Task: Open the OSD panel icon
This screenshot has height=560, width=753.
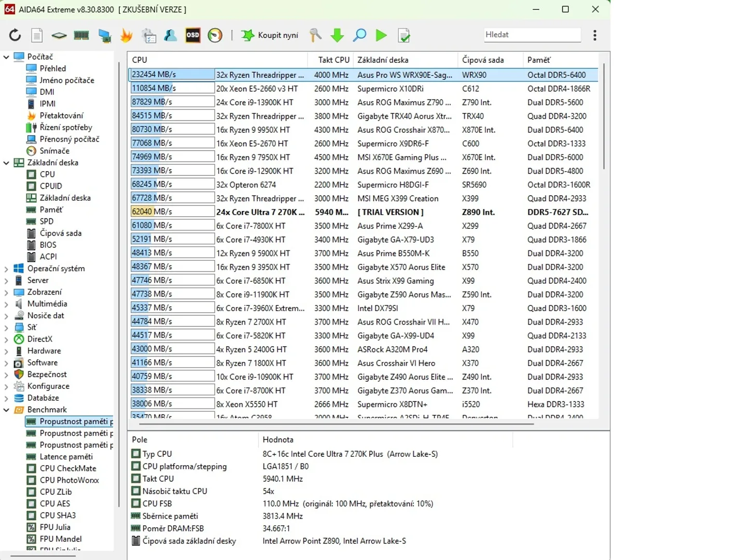Action: click(193, 35)
